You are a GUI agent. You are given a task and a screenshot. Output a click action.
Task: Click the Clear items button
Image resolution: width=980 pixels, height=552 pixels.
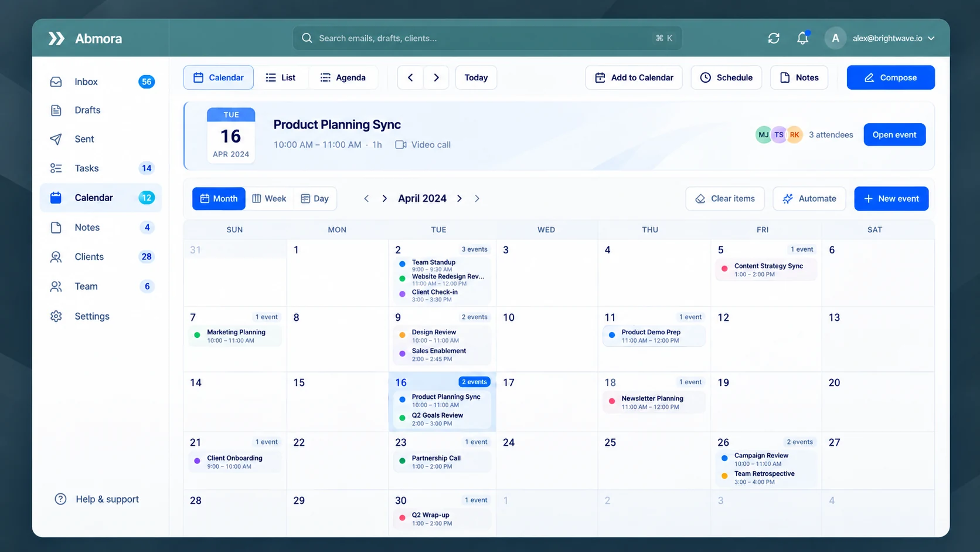tap(725, 199)
